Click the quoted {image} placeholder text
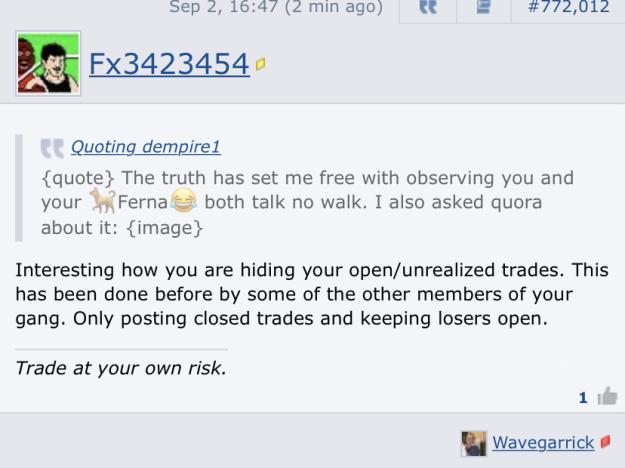Screen dimensions: 625x468 (x=165, y=228)
